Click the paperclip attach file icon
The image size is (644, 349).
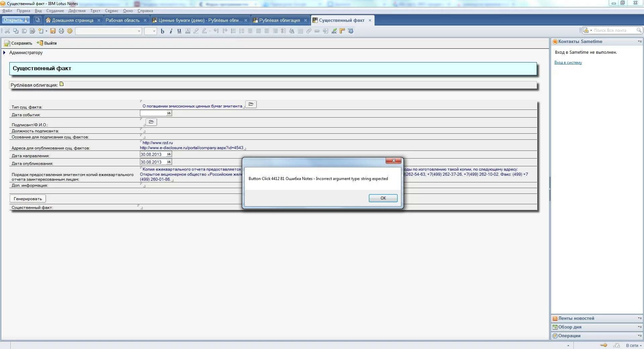point(309,31)
